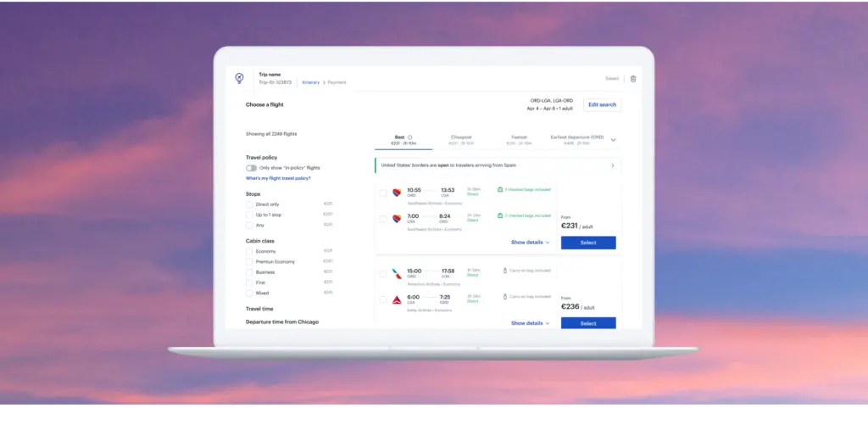
Task: Tick checkbox for 10:55 ORD-LGA flight
Action: [x=383, y=193]
